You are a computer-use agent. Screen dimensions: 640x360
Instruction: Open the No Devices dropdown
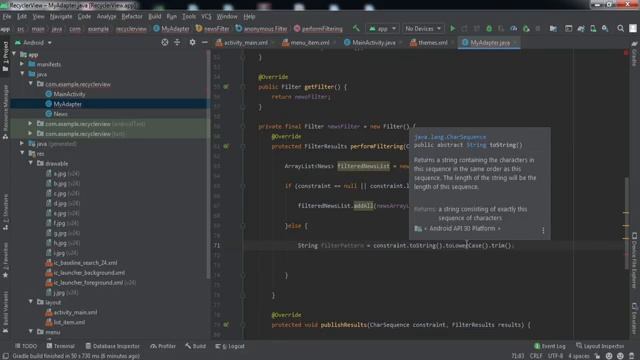tap(422, 29)
